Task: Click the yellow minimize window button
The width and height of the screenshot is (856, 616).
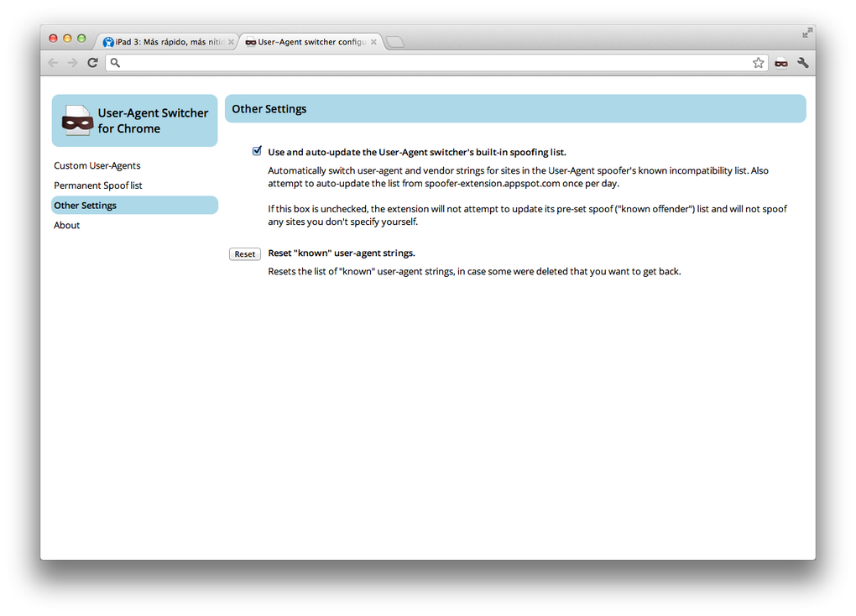Action: (67, 39)
